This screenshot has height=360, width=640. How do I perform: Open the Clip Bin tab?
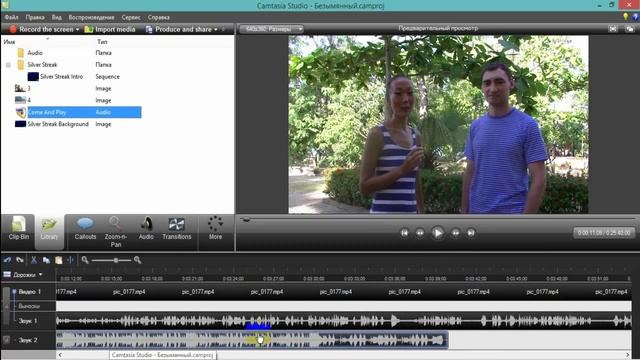click(18, 229)
